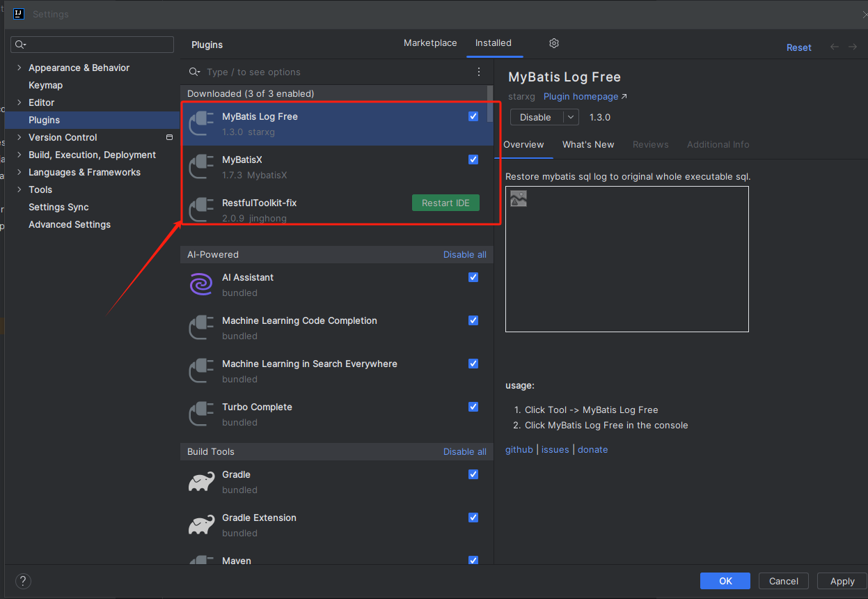The image size is (868, 599).
Task: Click the IntelliJ logo in the title bar
Action: 19,14
